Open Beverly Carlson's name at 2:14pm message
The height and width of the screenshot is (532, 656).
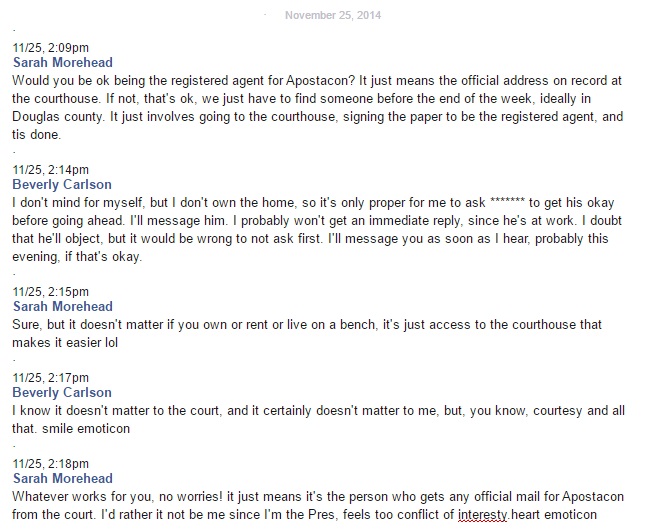pyautogui.click(x=62, y=184)
